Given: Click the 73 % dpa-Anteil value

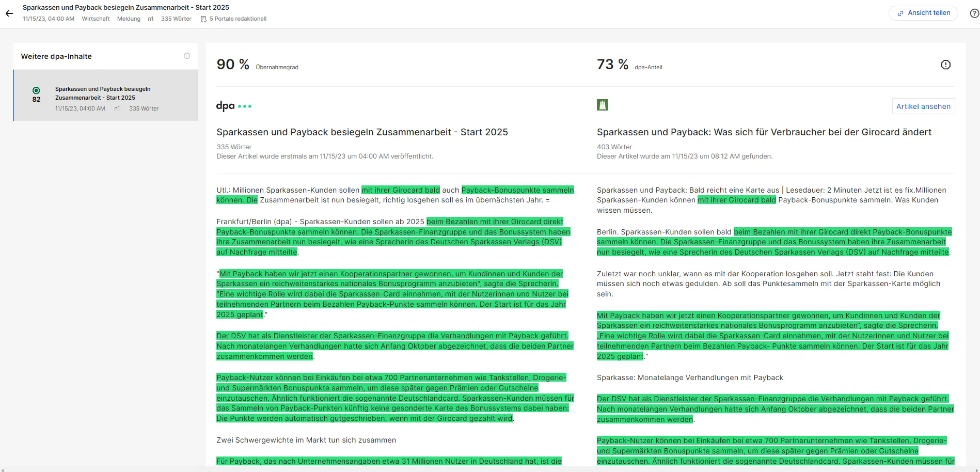Looking at the screenshot, I should click(x=612, y=65).
